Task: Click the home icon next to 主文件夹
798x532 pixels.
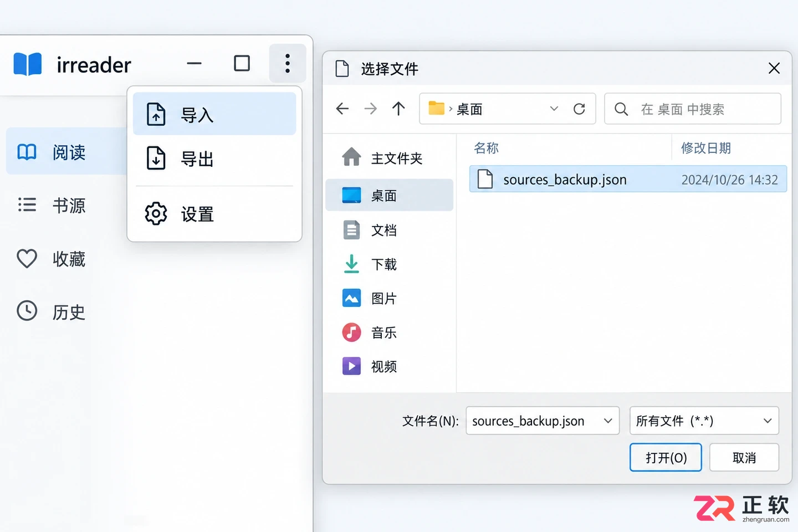Action: 351,157
